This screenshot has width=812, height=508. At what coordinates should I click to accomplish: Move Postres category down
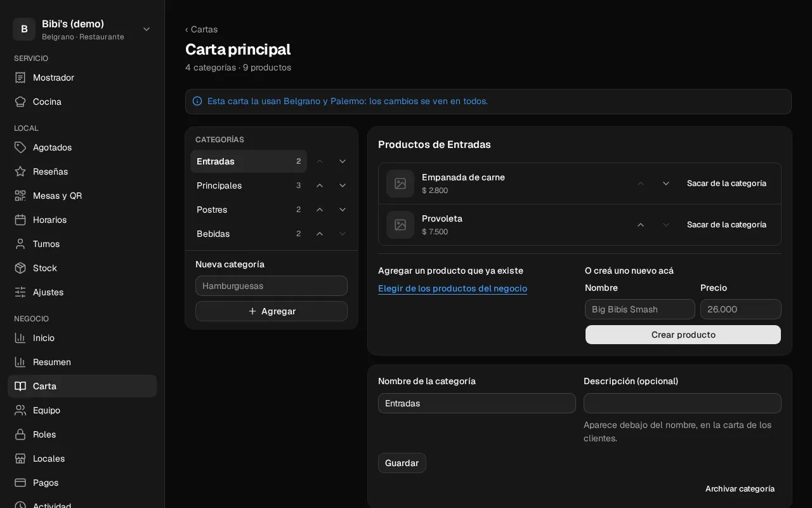click(343, 210)
